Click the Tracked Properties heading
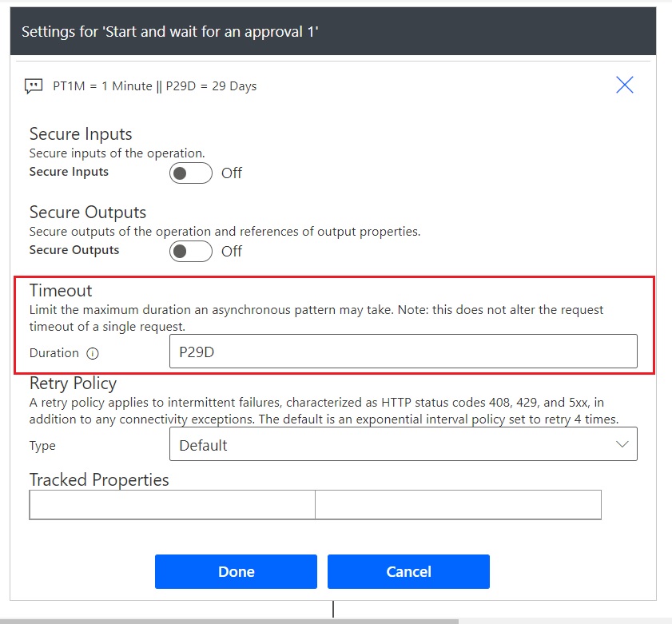The width and height of the screenshot is (672, 624). pos(99,479)
